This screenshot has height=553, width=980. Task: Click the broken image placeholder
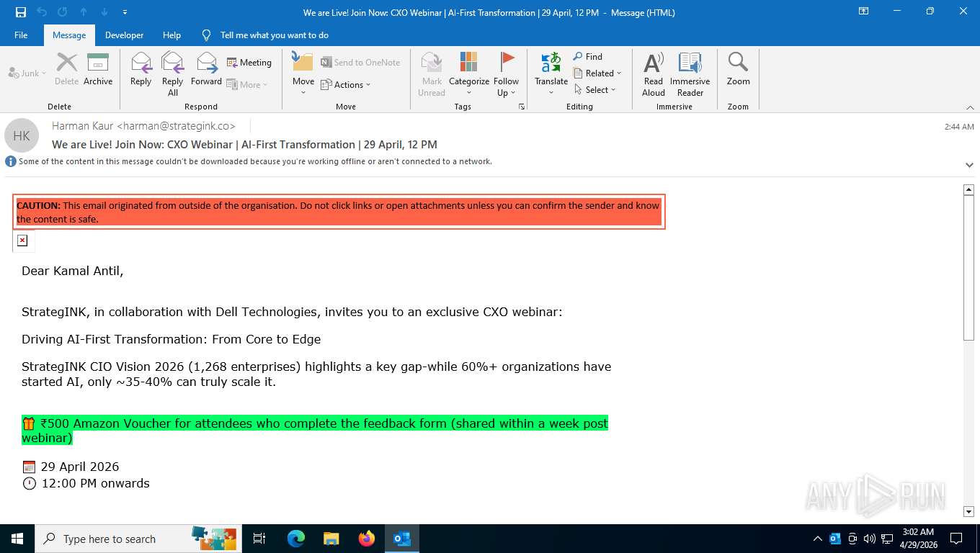(22, 240)
